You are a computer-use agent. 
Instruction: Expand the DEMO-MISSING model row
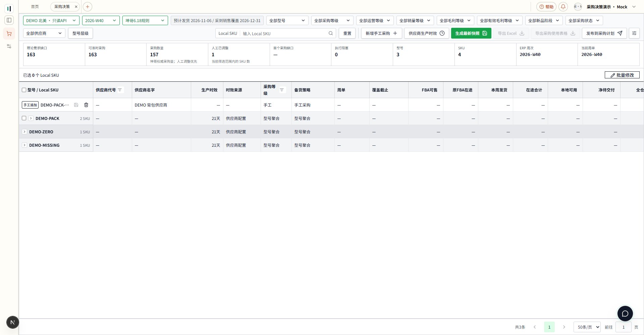coord(24,145)
